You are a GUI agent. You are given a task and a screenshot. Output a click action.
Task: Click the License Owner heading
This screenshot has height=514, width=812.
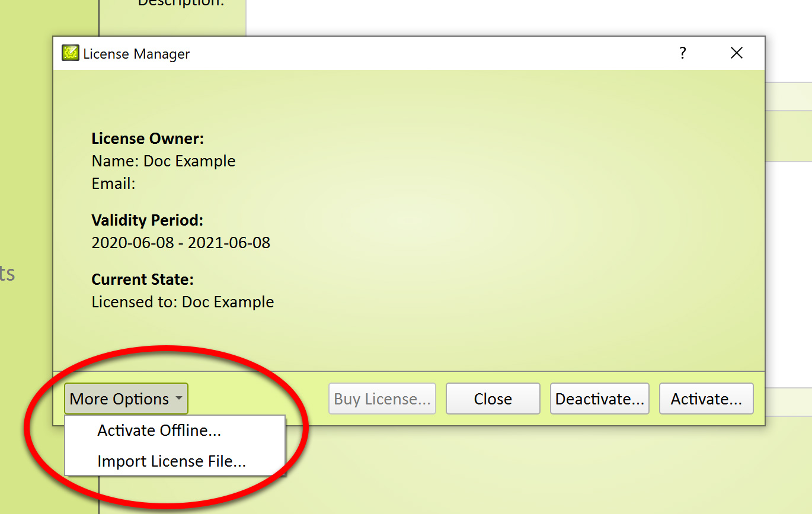(148, 139)
